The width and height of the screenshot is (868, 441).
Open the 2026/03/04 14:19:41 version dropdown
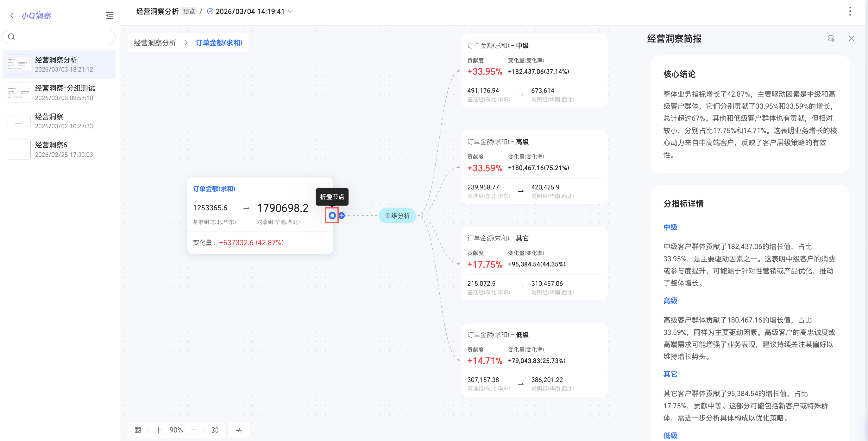click(290, 11)
